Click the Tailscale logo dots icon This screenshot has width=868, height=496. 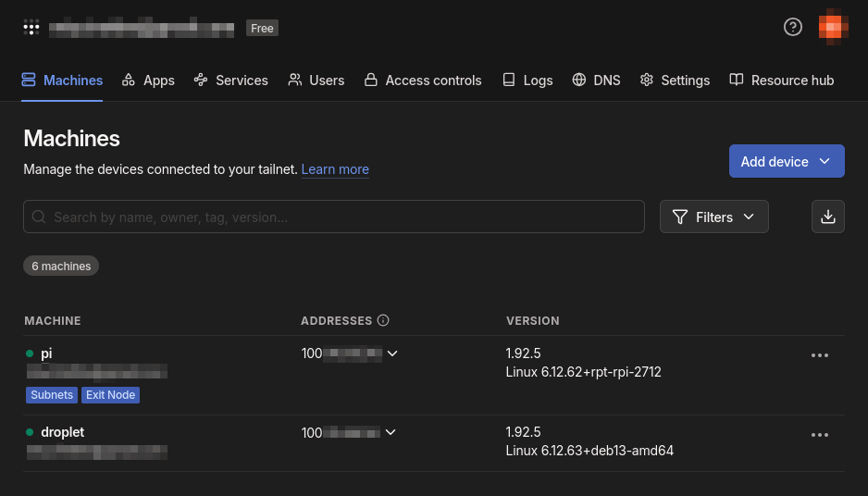31,27
